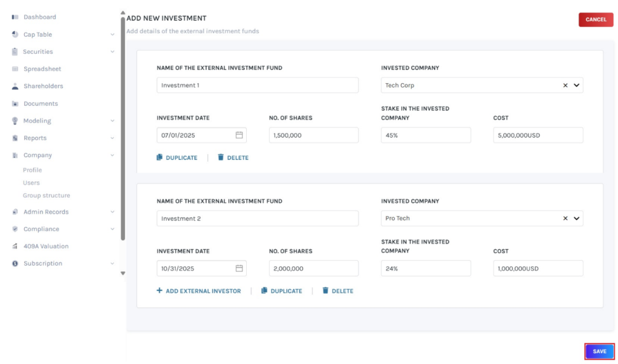Duplicate the Investment 2 entry
The height and width of the screenshot is (364, 618).
click(282, 290)
